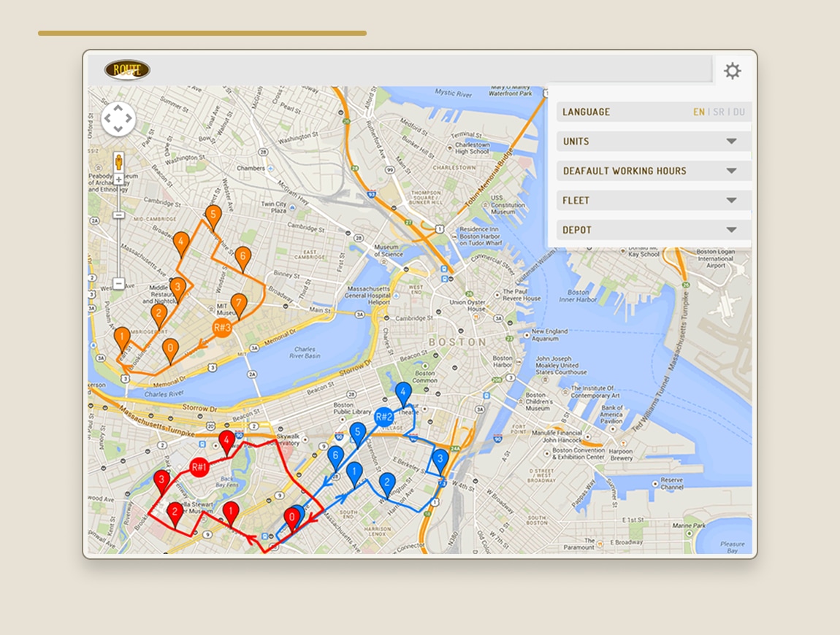Select orange route marker R#3
Screen dimensions: 840x635
tap(222, 327)
